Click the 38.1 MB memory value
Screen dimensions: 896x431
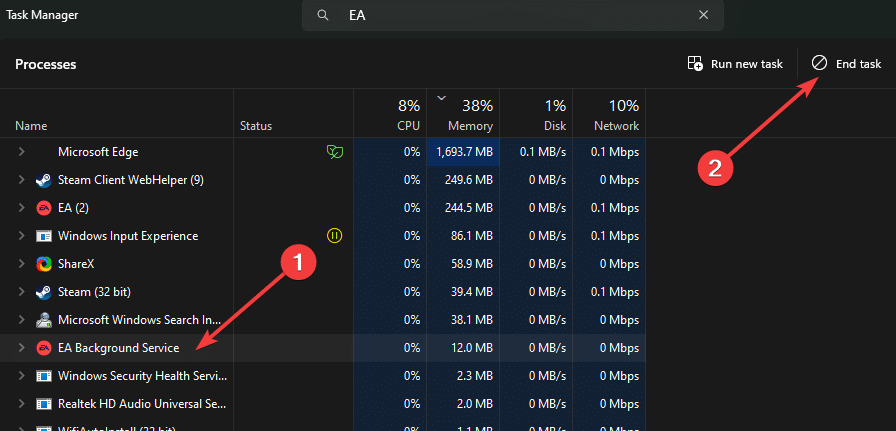(x=471, y=320)
